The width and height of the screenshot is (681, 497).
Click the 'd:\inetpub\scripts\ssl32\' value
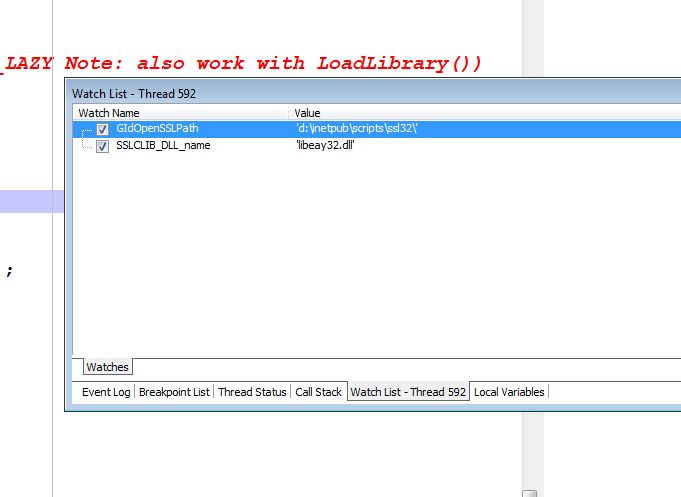[x=357, y=129]
